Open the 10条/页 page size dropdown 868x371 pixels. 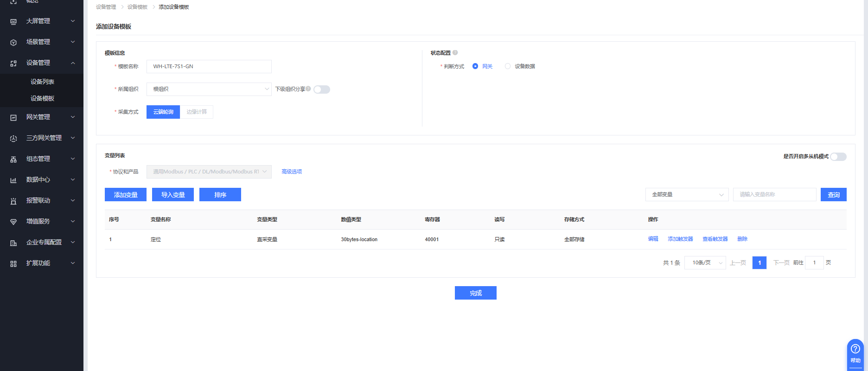(705, 263)
